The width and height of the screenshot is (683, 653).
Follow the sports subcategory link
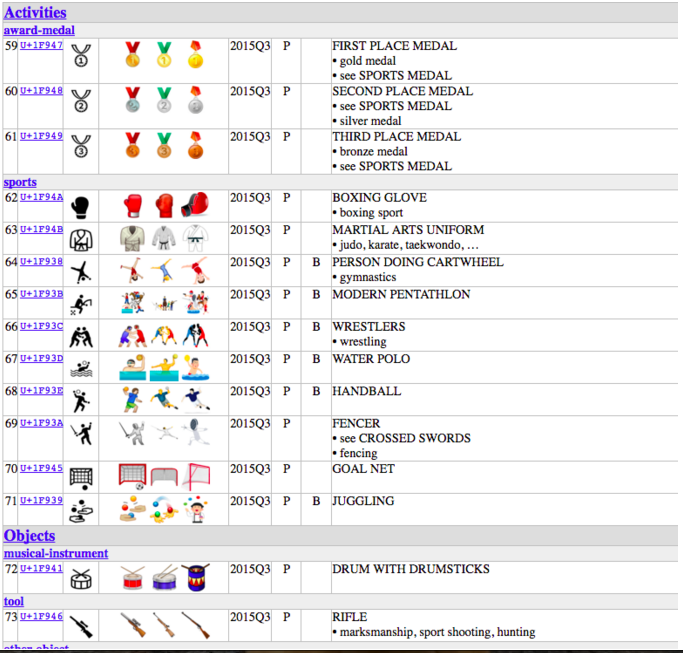coord(20,182)
